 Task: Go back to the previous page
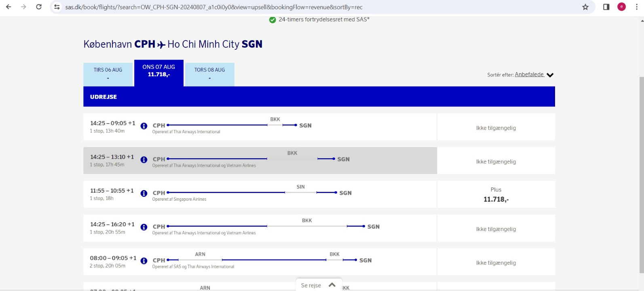coord(8,7)
